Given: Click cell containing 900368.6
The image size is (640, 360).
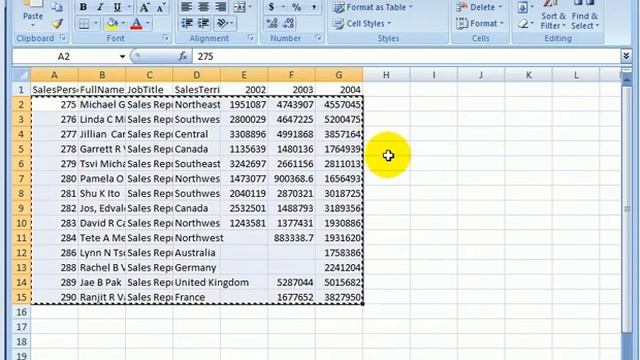Looking at the screenshot, I should point(291,179).
